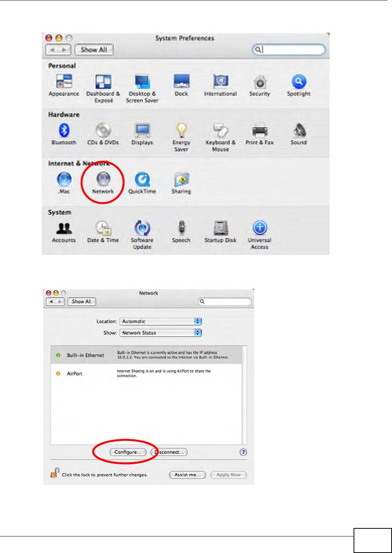This screenshot has width=392, height=553.
Task: Click forward arrow in Network window toolbar
Action: (60, 301)
